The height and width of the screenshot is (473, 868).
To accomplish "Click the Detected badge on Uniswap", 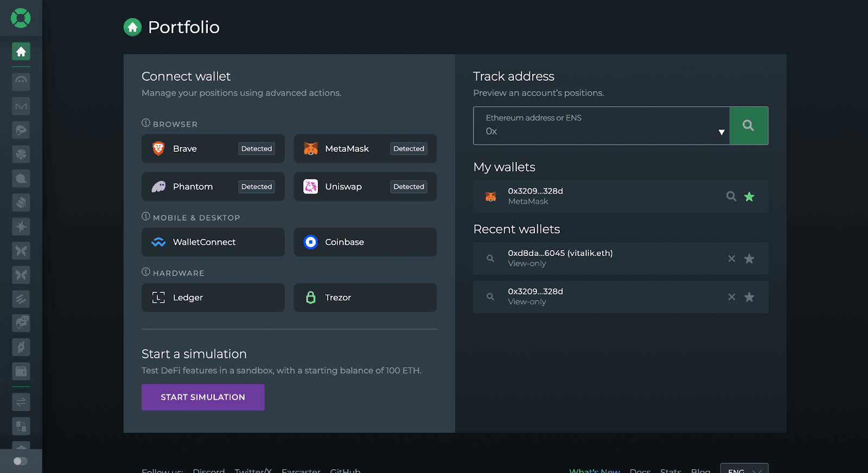I will pos(409,187).
